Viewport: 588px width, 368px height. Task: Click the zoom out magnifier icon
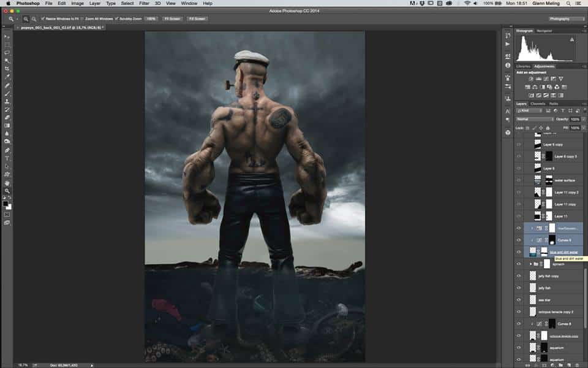[x=34, y=19]
